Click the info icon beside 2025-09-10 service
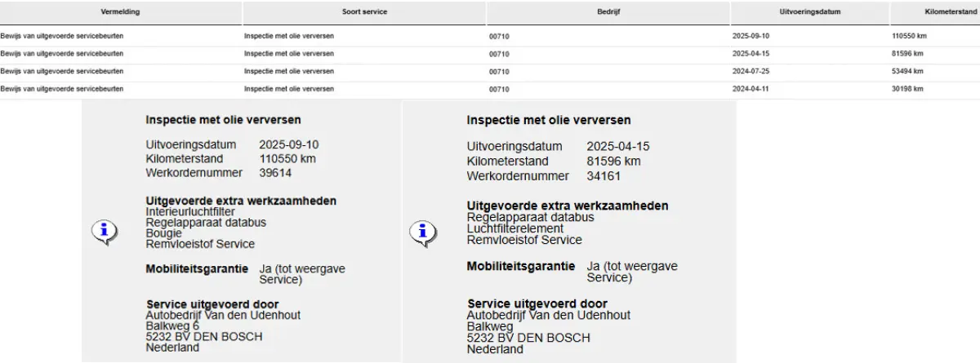Screen dimensions: 980x363 pos(104,232)
